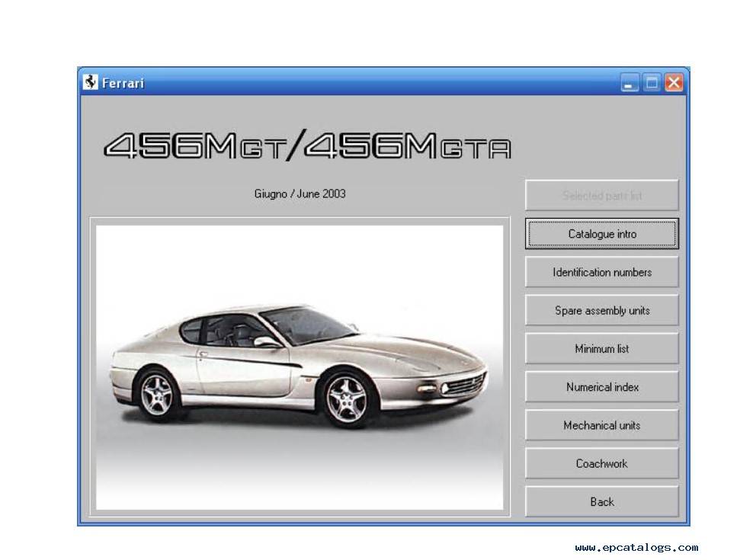Image resolution: width=737 pixels, height=560 pixels.
Task: Open the Catalogue intro section
Action: (601, 233)
